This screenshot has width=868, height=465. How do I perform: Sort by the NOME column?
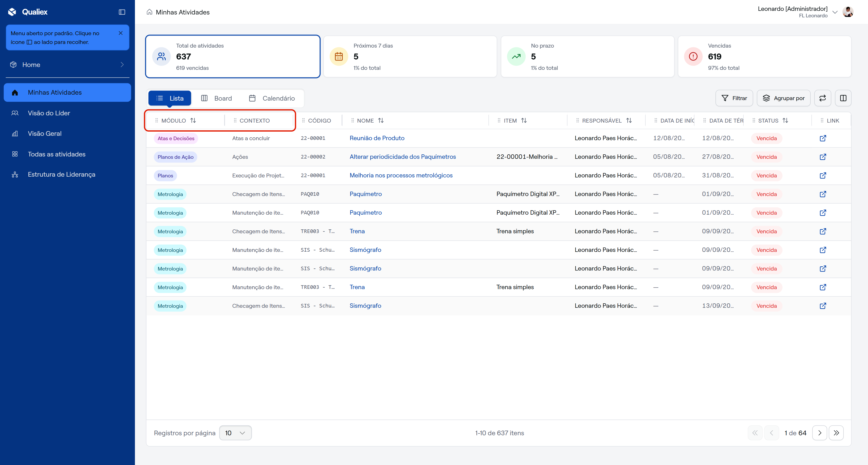pyautogui.click(x=381, y=120)
